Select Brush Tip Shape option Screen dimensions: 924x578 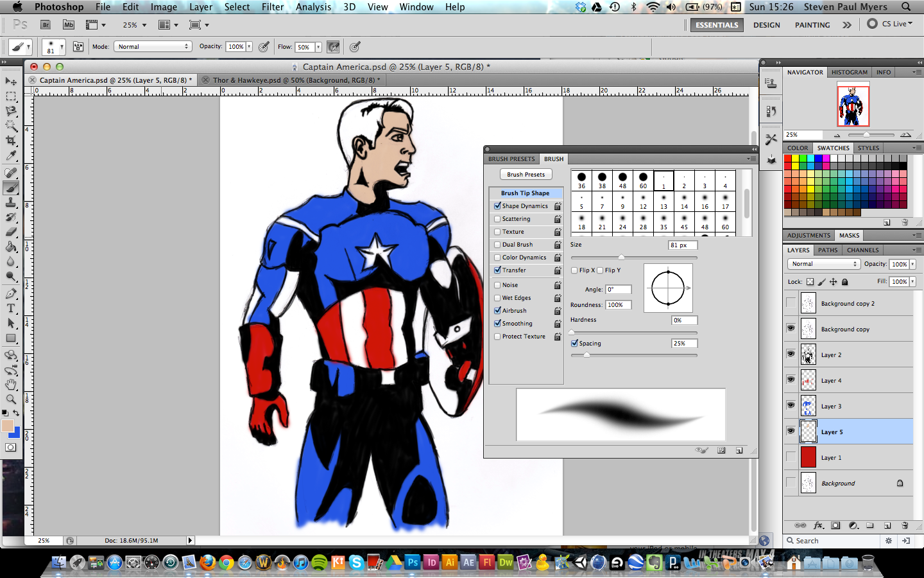pyautogui.click(x=526, y=193)
